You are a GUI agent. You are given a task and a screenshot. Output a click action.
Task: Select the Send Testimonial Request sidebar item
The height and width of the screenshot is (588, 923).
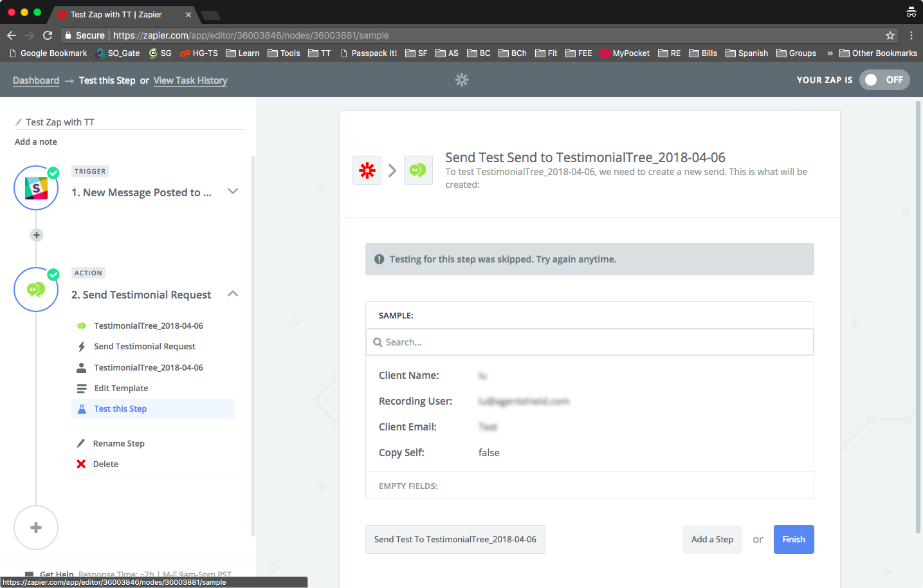tap(145, 347)
